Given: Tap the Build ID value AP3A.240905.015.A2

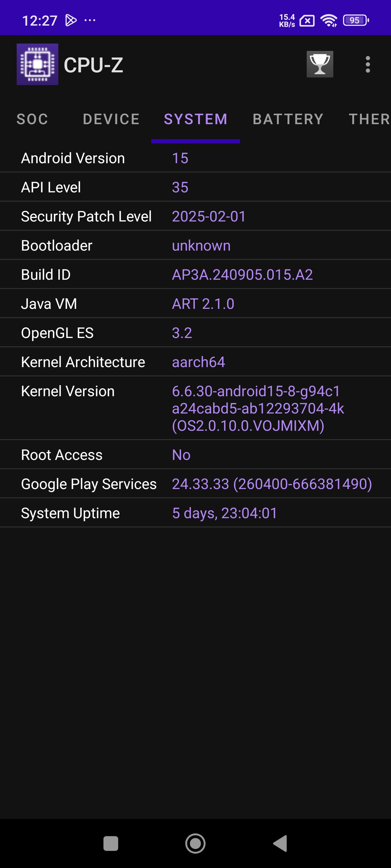Looking at the screenshot, I should [x=242, y=275].
